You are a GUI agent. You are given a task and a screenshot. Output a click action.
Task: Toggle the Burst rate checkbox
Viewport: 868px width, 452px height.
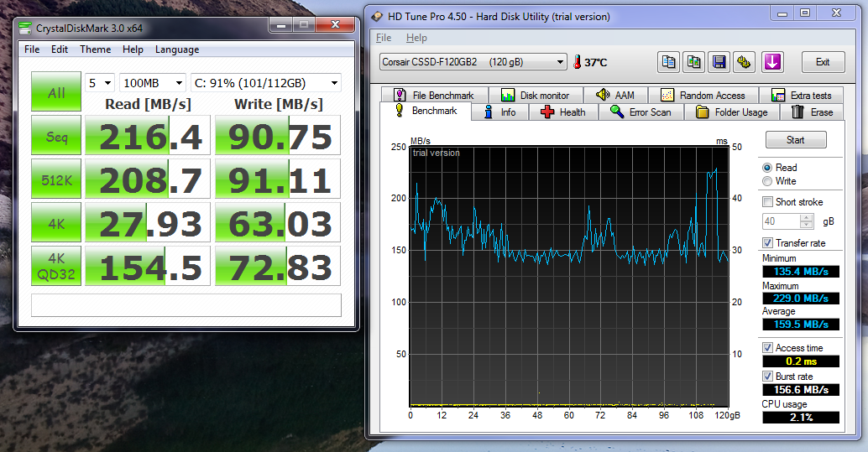pyautogui.click(x=768, y=377)
